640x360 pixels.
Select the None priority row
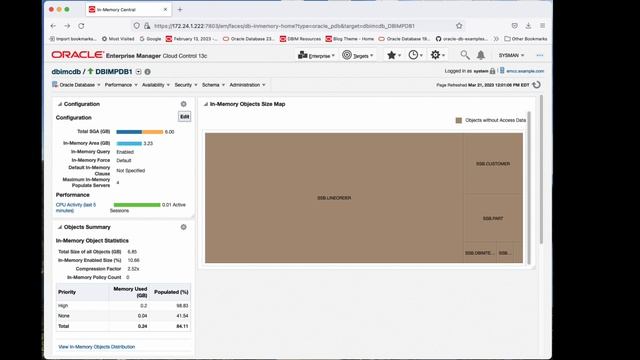coord(123,316)
